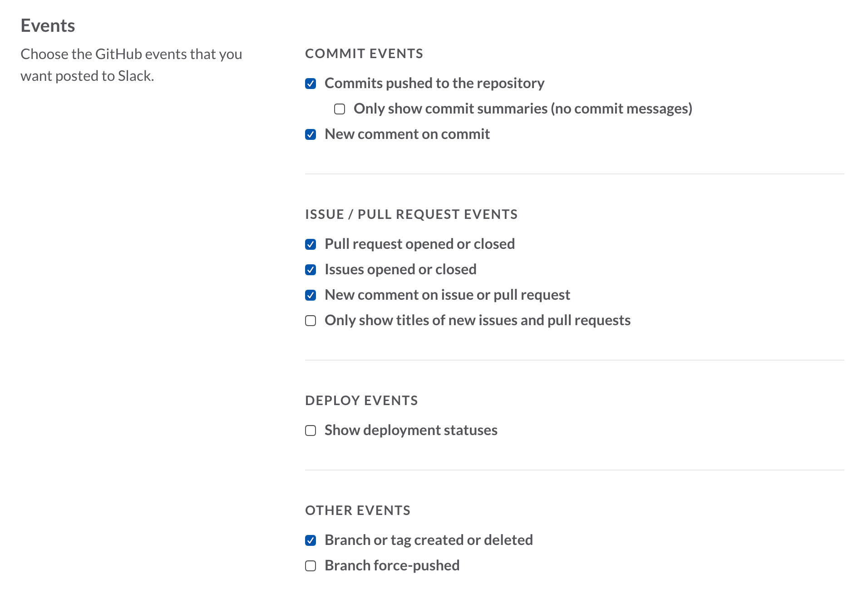Select the COMMIT EVENTS section heading

(364, 54)
